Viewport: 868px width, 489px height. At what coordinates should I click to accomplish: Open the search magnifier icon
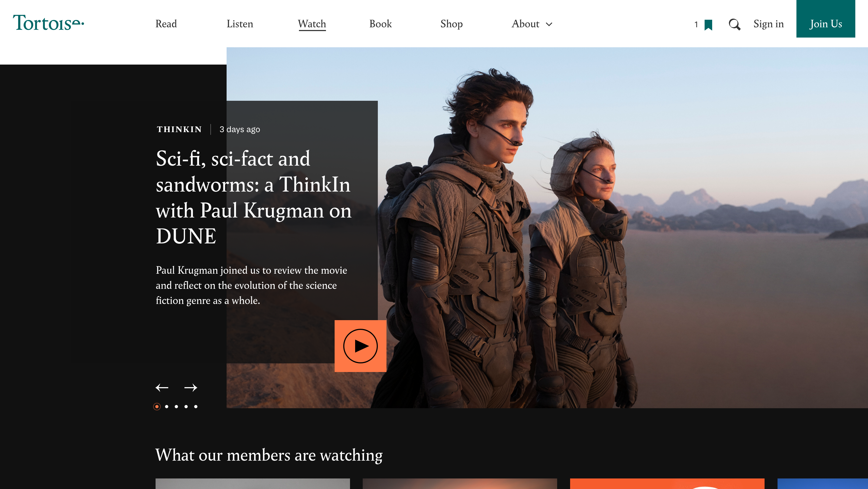(x=734, y=24)
